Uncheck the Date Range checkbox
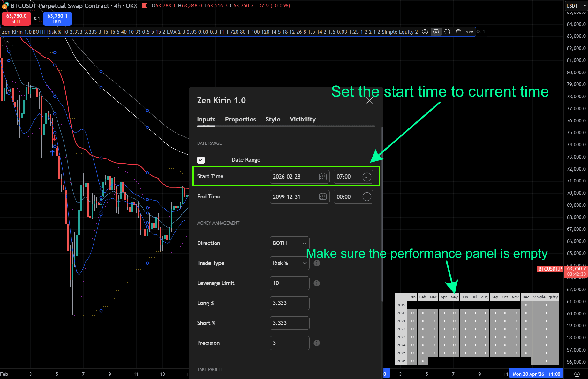The width and height of the screenshot is (588, 379). pos(201,160)
